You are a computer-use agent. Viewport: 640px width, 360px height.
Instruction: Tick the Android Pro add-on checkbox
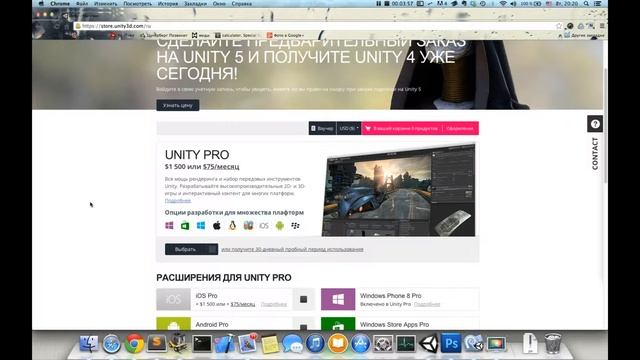303,327
